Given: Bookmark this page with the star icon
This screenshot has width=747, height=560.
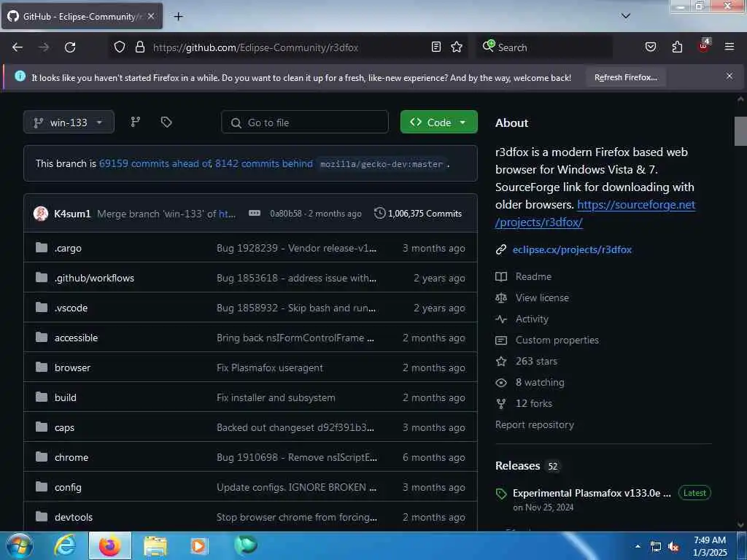Looking at the screenshot, I should [x=457, y=47].
